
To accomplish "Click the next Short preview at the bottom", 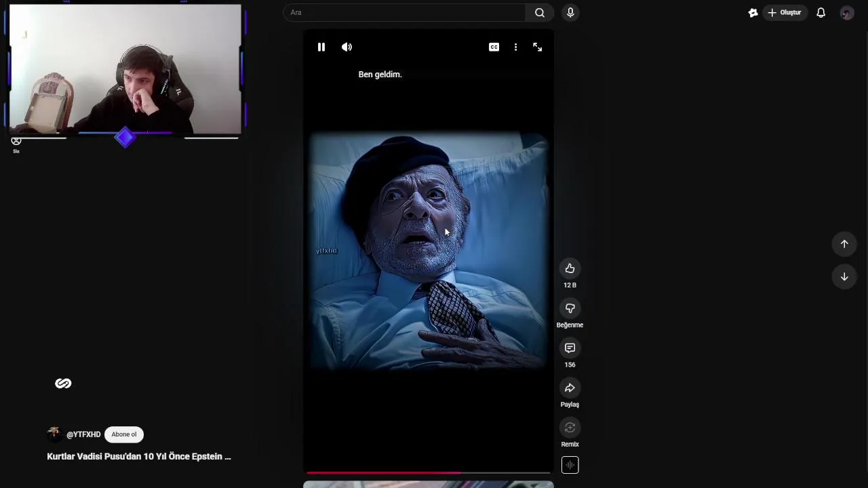I will 428,484.
